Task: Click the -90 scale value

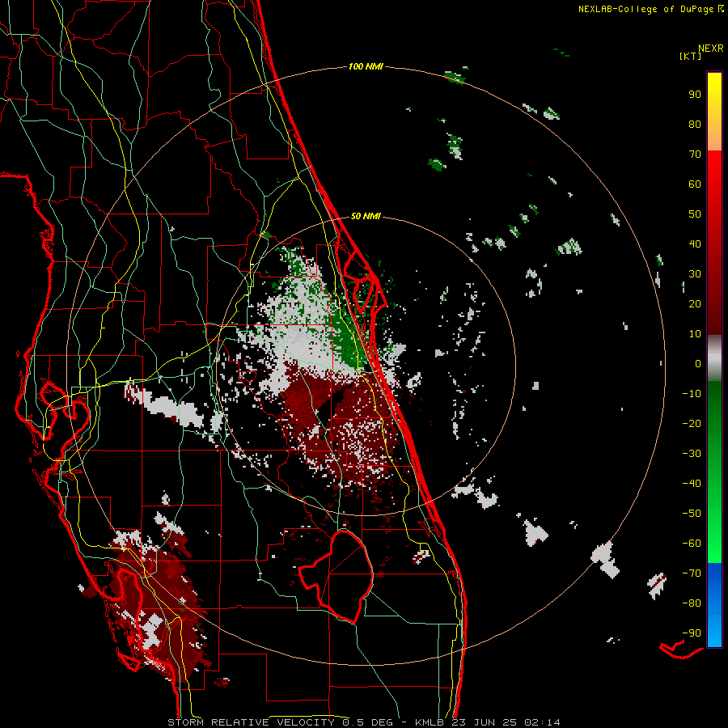Action: point(692,633)
